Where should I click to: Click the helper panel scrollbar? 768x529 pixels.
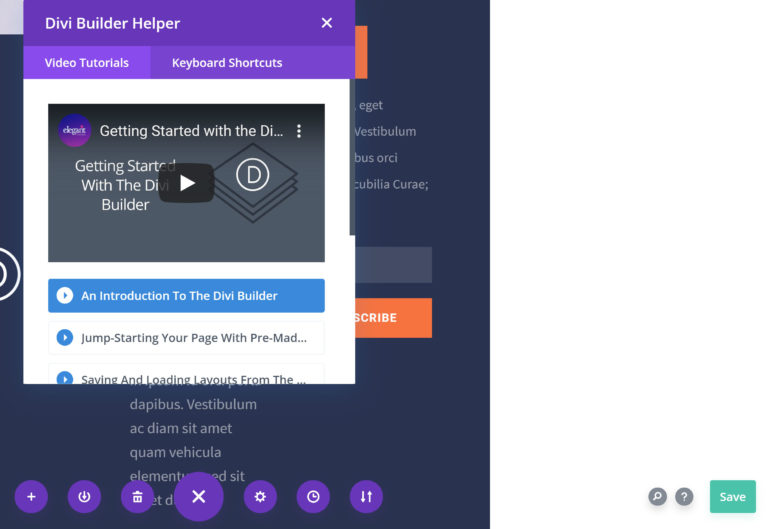[x=352, y=157]
